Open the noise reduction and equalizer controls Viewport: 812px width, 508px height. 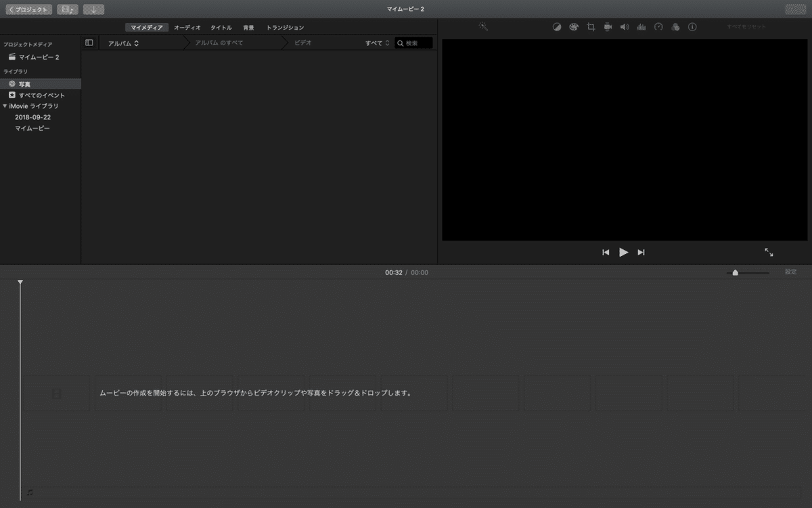[641, 27]
